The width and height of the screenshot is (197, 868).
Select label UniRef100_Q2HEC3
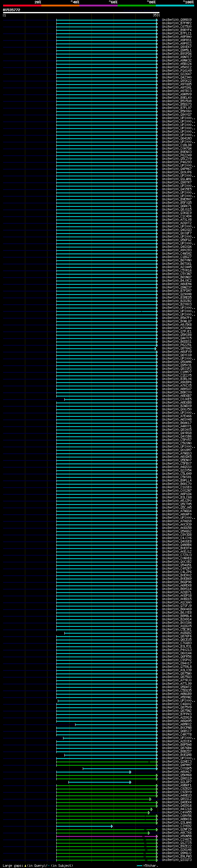(x=176, y=761)
